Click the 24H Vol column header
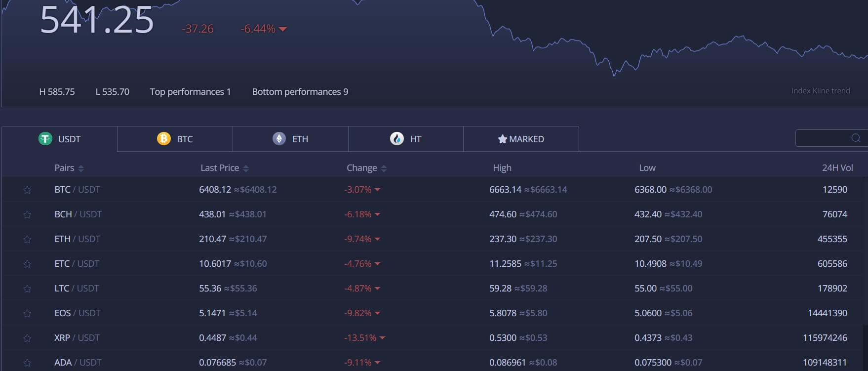Image resolution: width=868 pixels, height=371 pixels. tap(837, 168)
